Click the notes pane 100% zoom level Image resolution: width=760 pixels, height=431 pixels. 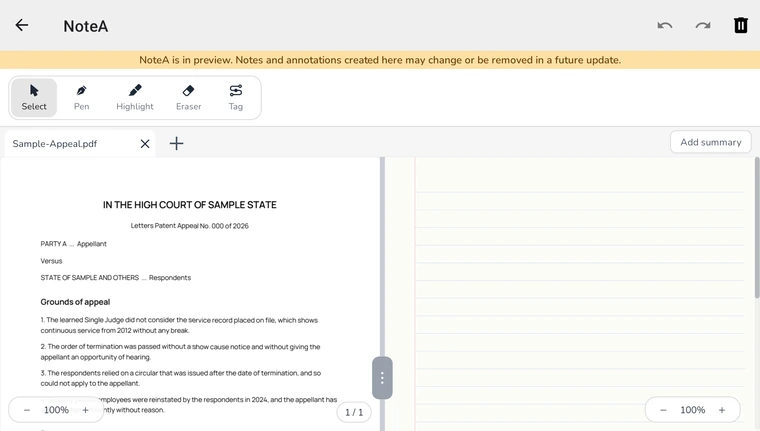point(693,410)
